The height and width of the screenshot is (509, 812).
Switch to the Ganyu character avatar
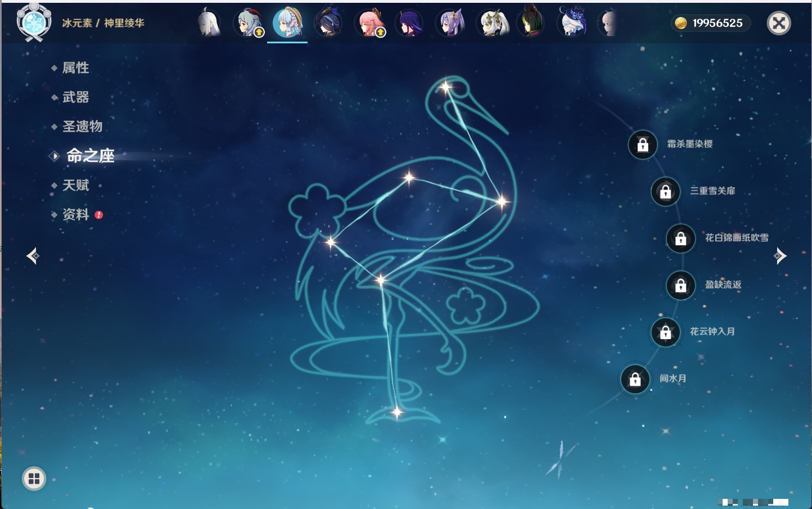tap(249, 23)
